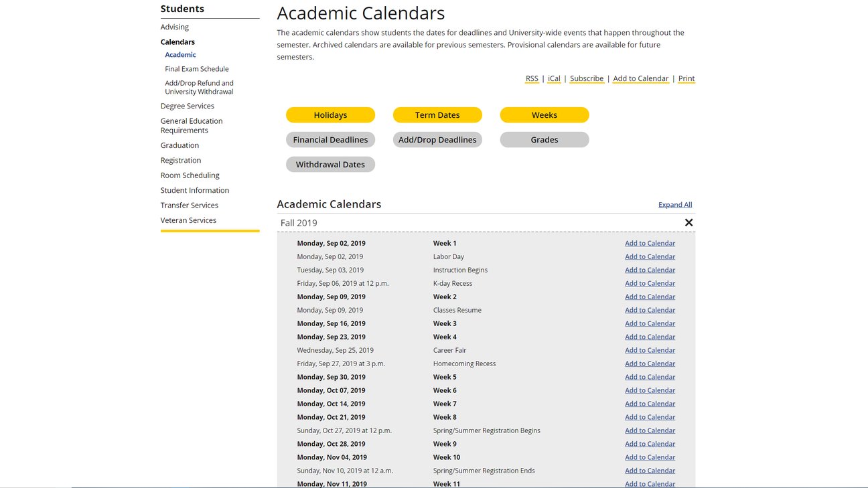Open Degree Services in sidebar
Screen dimensions: 868x488
click(x=188, y=106)
